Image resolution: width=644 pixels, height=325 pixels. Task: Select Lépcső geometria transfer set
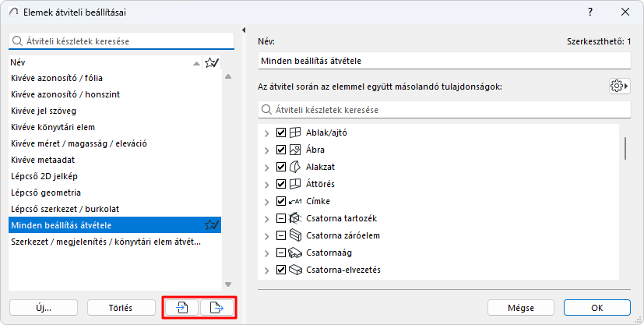coord(46,193)
